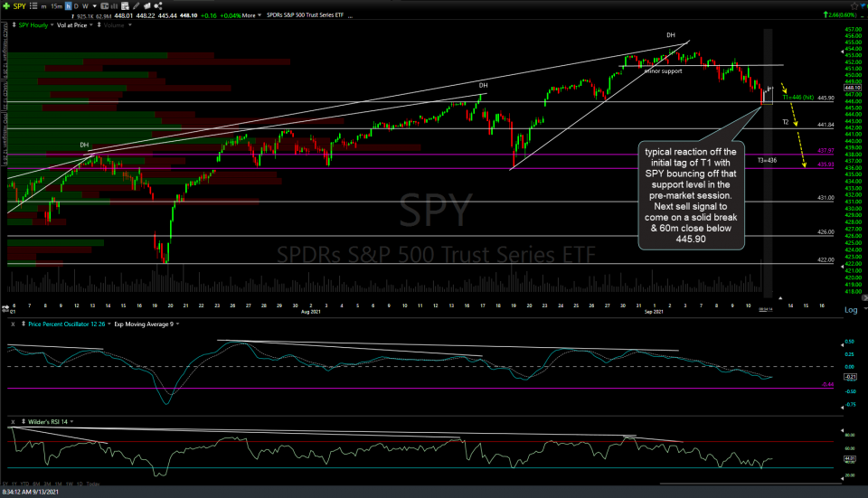Click the annotation text callout box
Viewport: 868px width, 498px height.
point(691,195)
